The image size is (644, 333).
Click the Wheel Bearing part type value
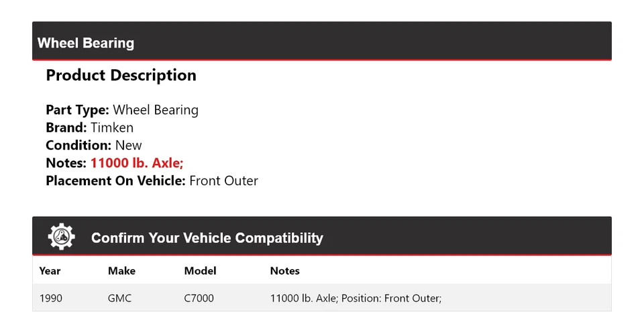click(x=156, y=109)
